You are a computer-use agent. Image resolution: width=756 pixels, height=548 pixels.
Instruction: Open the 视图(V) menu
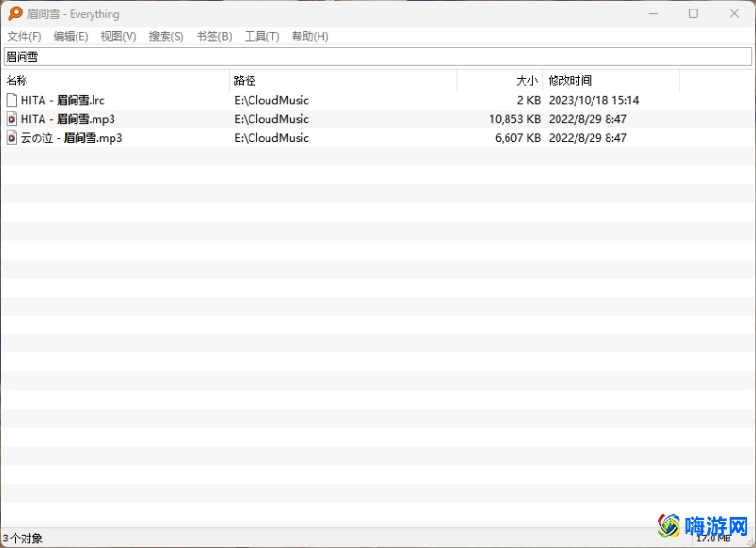tap(118, 36)
